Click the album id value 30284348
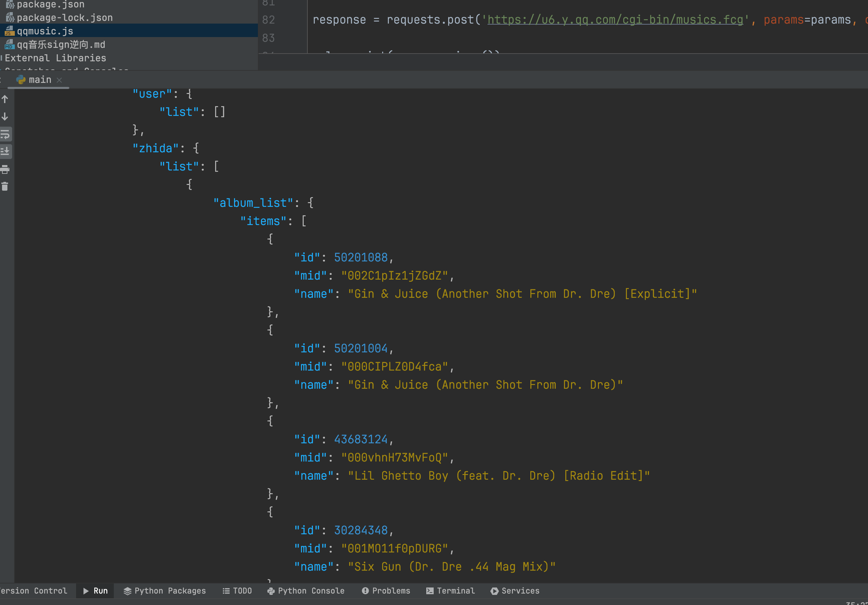The height and width of the screenshot is (605, 868). [361, 530]
